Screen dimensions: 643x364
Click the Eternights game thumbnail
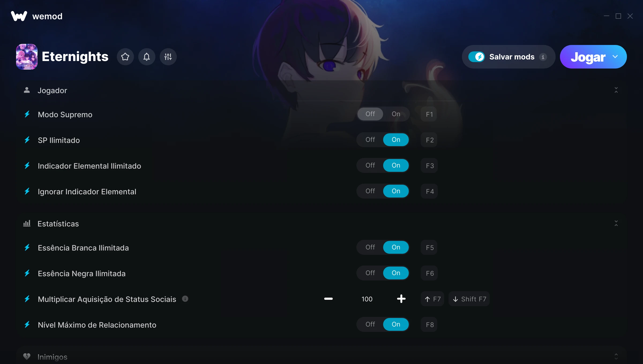tap(27, 57)
